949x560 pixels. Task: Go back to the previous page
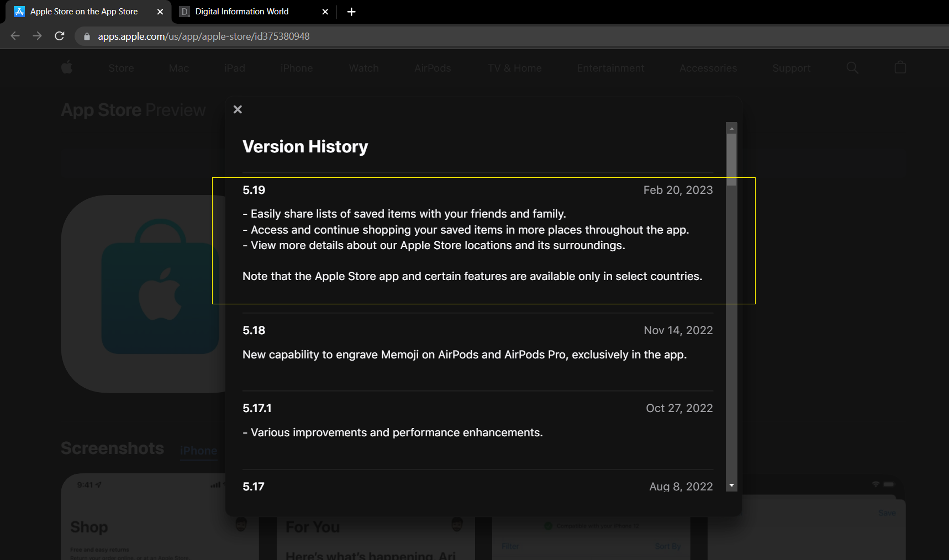(x=15, y=36)
